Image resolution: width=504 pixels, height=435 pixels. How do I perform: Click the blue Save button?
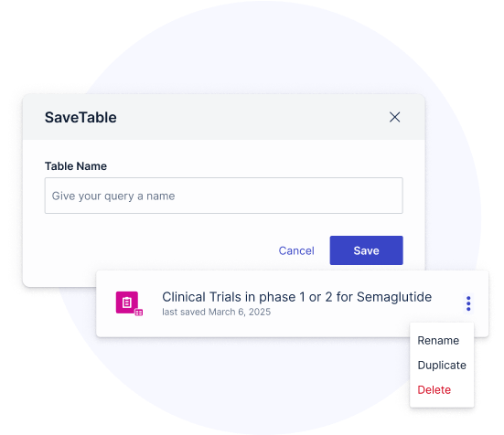(367, 250)
